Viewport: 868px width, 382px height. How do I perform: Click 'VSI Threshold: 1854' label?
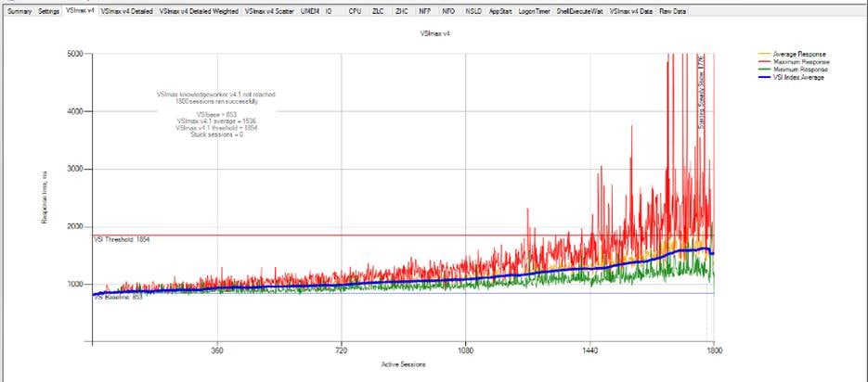pyautogui.click(x=123, y=239)
